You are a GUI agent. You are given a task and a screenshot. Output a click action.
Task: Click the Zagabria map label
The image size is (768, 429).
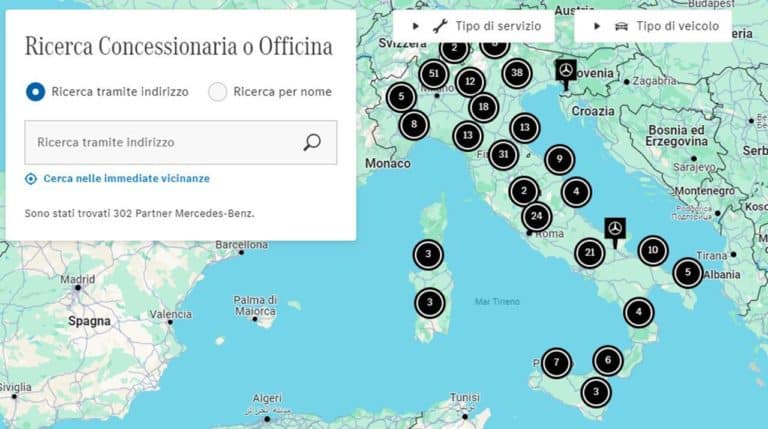click(x=655, y=81)
